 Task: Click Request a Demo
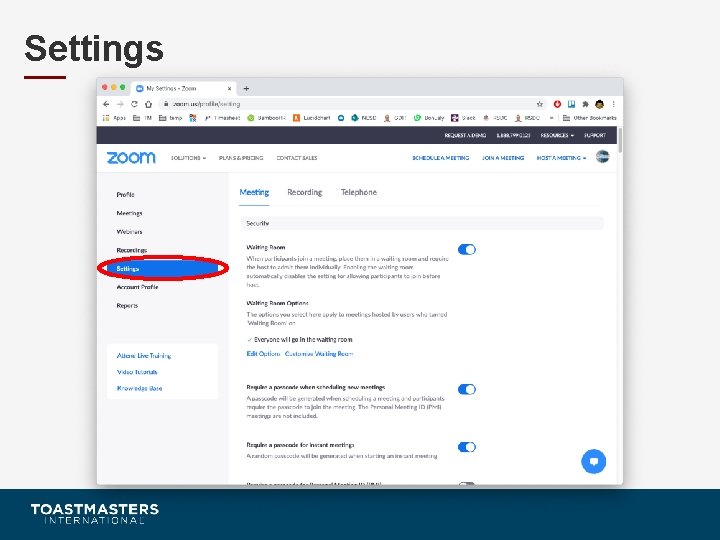pyautogui.click(x=465, y=135)
